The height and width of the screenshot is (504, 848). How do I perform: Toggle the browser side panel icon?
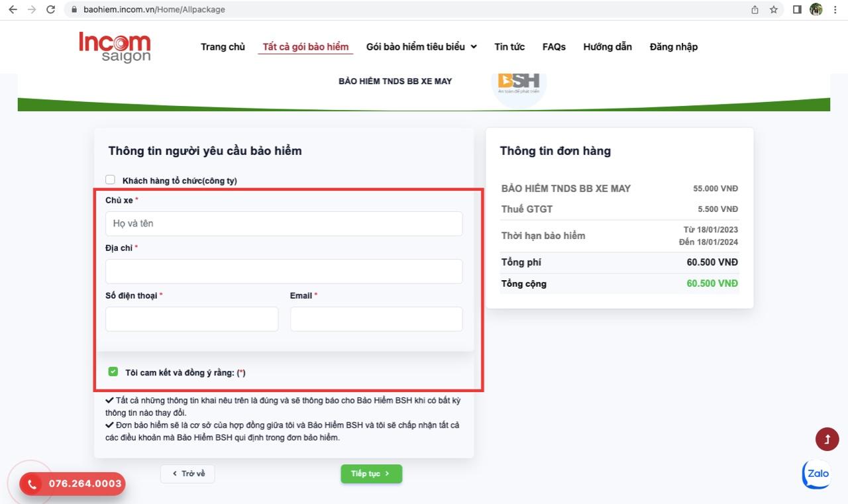797,9
